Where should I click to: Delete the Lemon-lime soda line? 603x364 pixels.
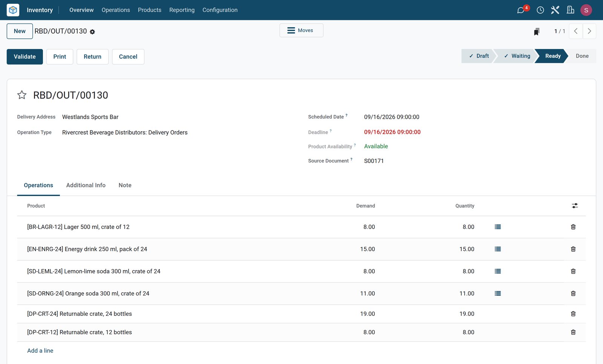click(573, 271)
